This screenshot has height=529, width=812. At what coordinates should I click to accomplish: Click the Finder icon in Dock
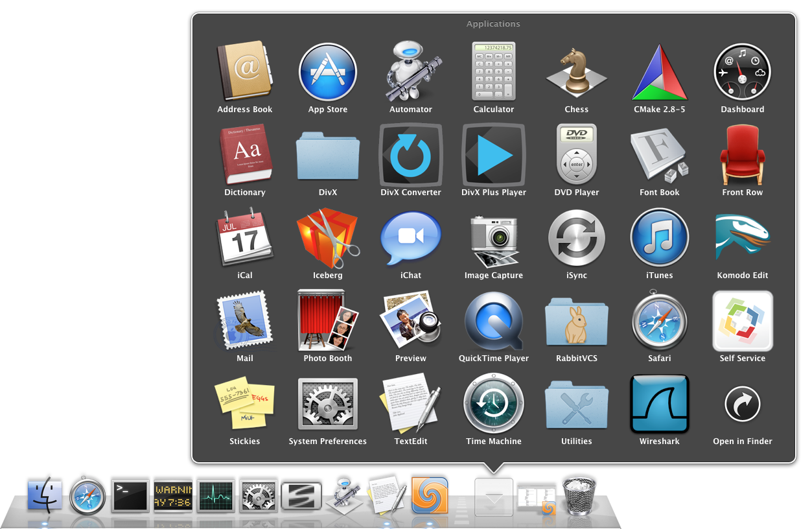coord(45,495)
